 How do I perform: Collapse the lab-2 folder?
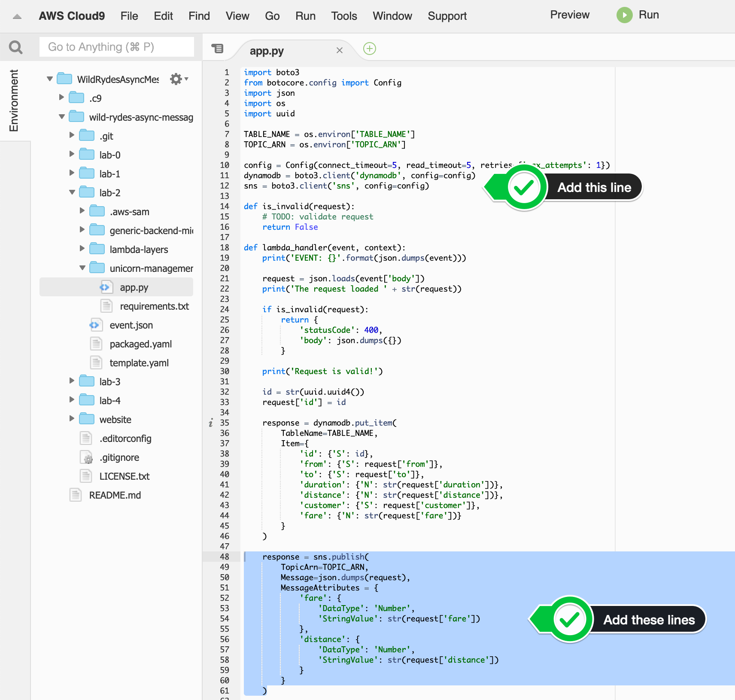(x=72, y=192)
